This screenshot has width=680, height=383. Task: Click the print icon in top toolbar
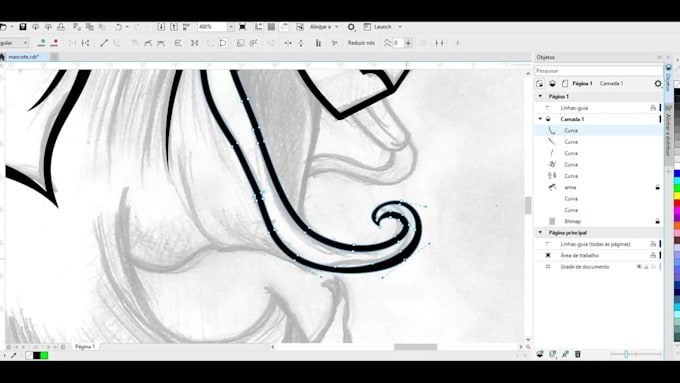[x=61, y=27]
